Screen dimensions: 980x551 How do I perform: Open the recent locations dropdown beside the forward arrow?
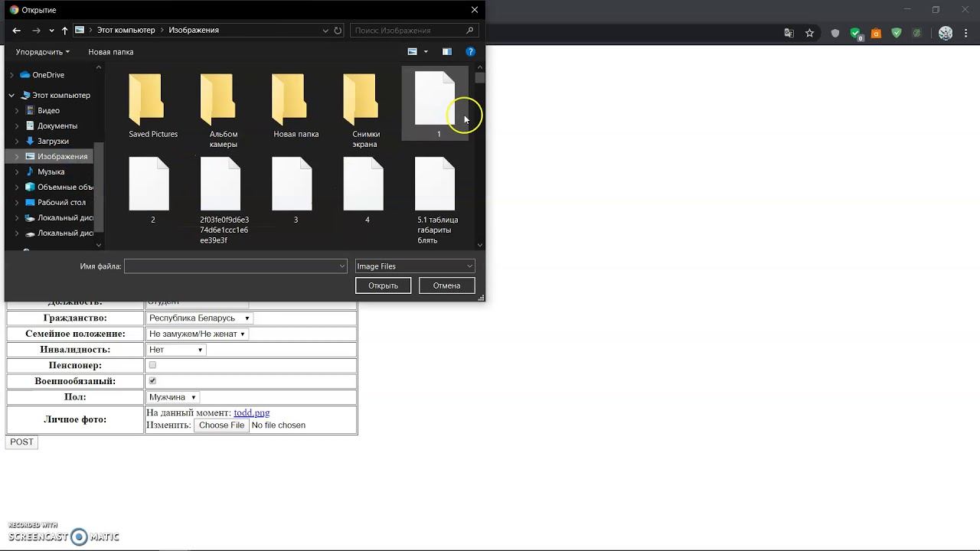pyautogui.click(x=51, y=31)
